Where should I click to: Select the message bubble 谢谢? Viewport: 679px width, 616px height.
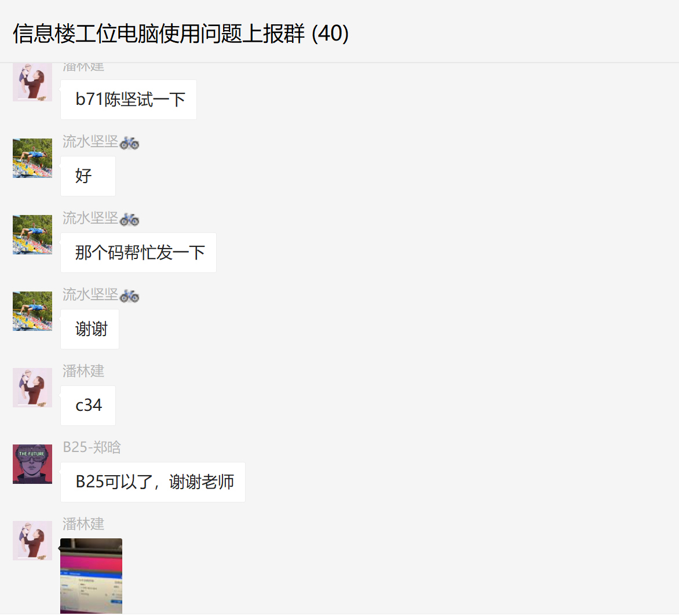tap(90, 329)
